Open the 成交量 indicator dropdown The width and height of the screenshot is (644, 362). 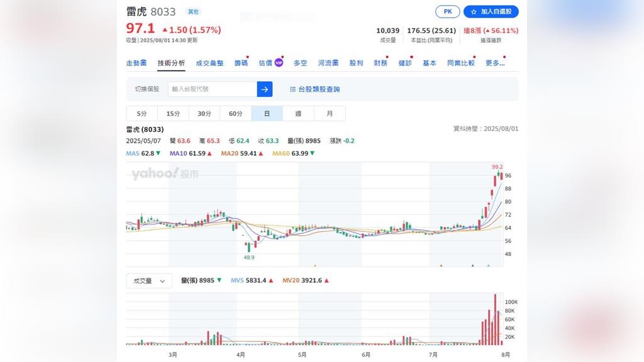[x=149, y=281]
